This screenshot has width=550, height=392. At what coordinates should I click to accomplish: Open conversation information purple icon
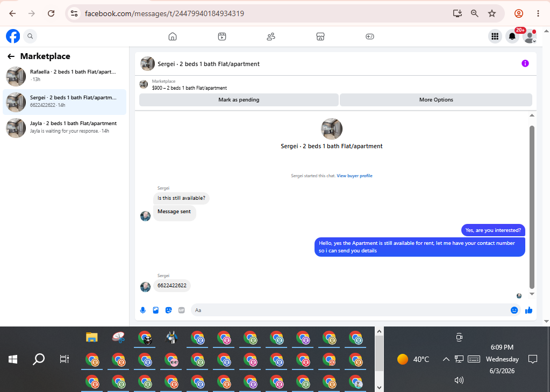point(525,63)
